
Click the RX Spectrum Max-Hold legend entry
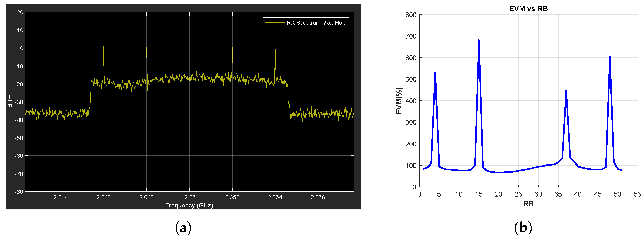pos(316,23)
